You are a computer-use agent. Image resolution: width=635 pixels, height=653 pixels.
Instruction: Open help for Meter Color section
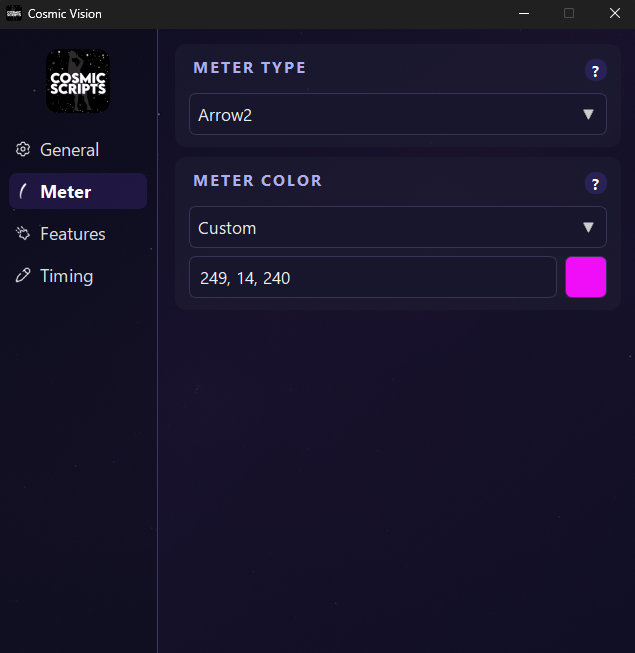(x=595, y=184)
